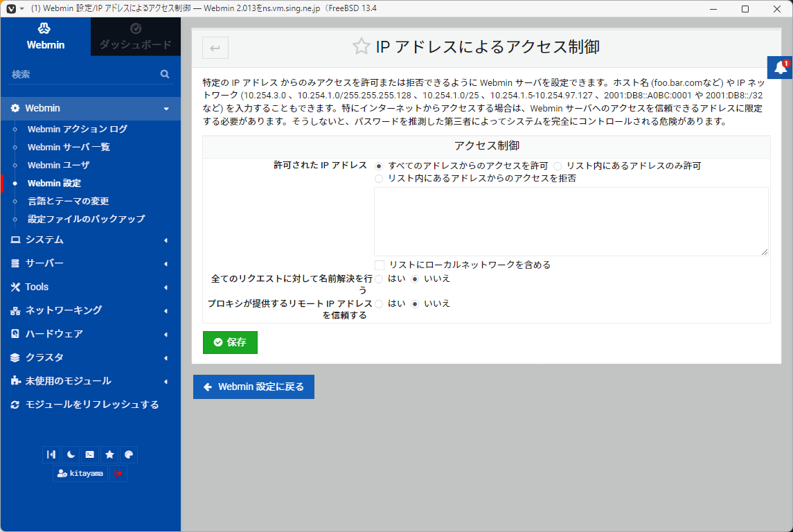The height and width of the screenshot is (532, 793).
Task: Click the back arrow button
Action: [x=215, y=48]
